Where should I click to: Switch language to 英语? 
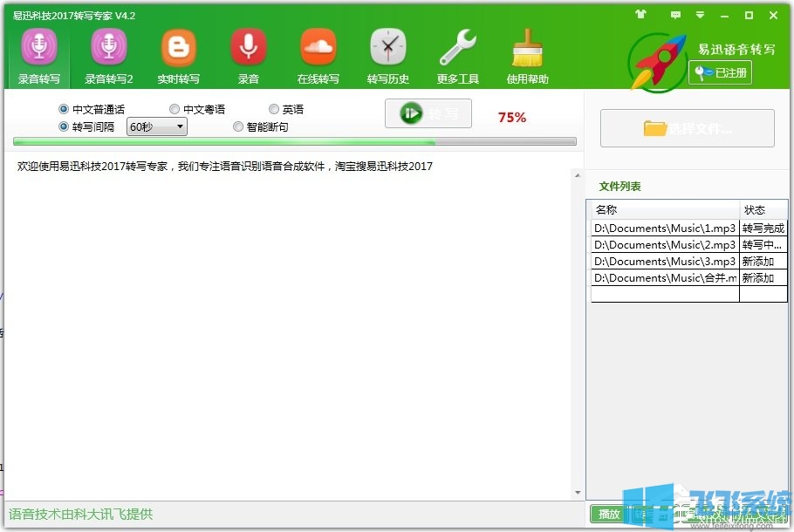tap(273, 108)
